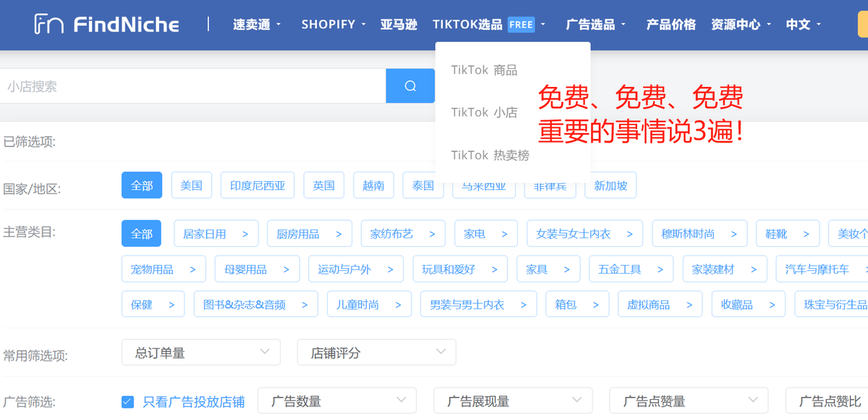Screen dimensions: 868x420
Task: Click the FindNiche logo
Action: [x=106, y=24]
